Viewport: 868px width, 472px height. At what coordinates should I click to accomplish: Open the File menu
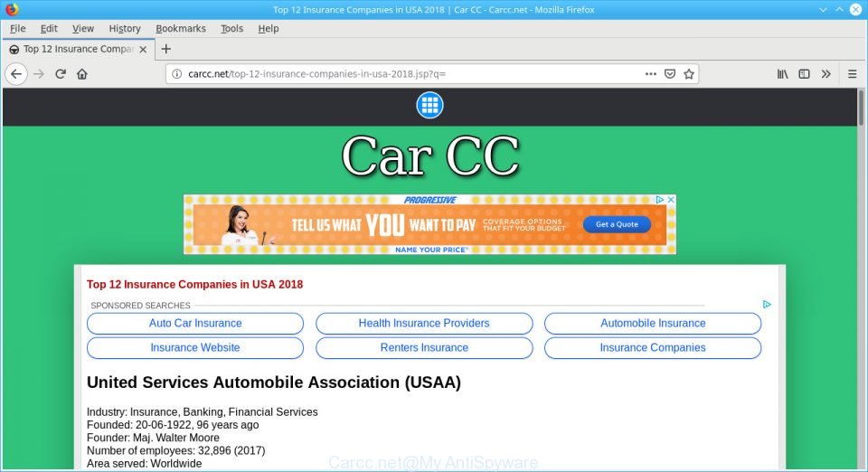click(18, 28)
